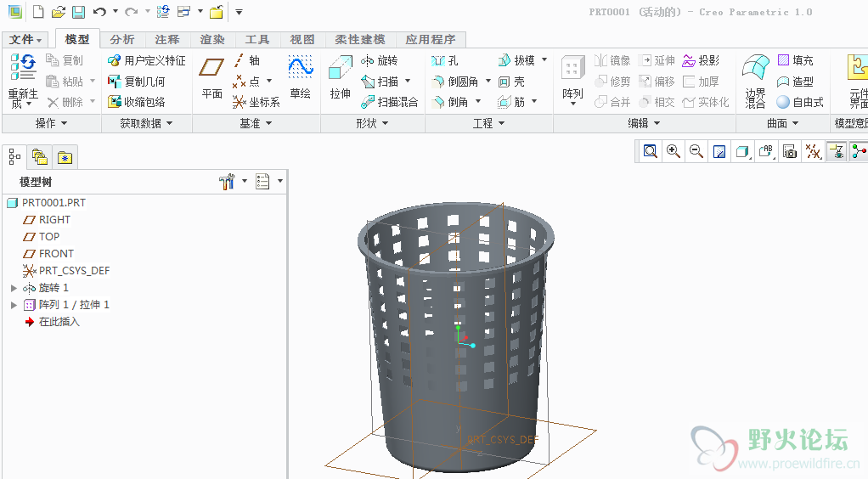Select the Fill (填充) tool
Screen dimensions: 868x479
[x=795, y=60]
